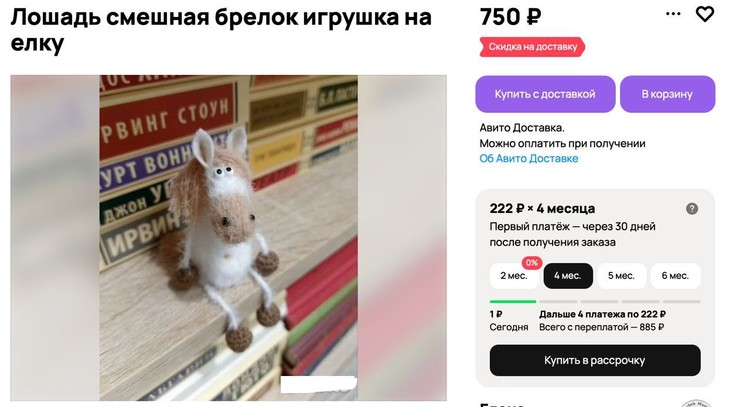Click Купить в рассрочку button
Viewport: 750px width, 407px height.
[595, 360]
